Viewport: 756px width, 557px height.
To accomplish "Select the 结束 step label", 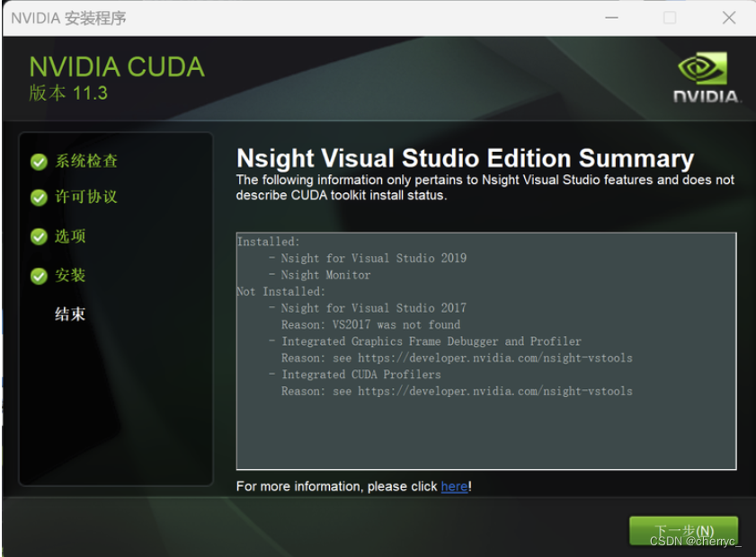I will tap(70, 314).
